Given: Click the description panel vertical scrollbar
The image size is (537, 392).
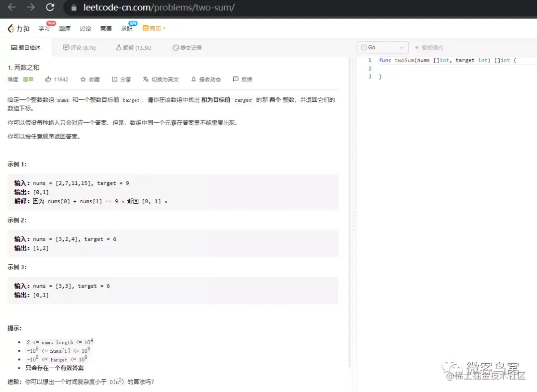Looking at the screenshot, I should tap(350, 212).
